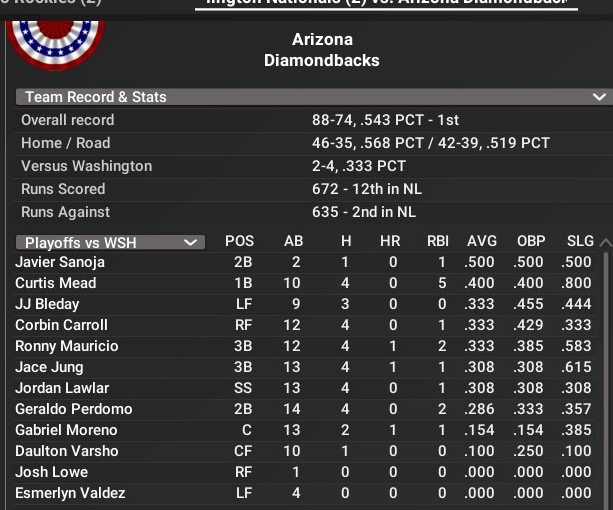Screen dimensions: 613x510
Task: Select the Nationals vs. Arizona Diamondbacks tab
Action: 386,4
